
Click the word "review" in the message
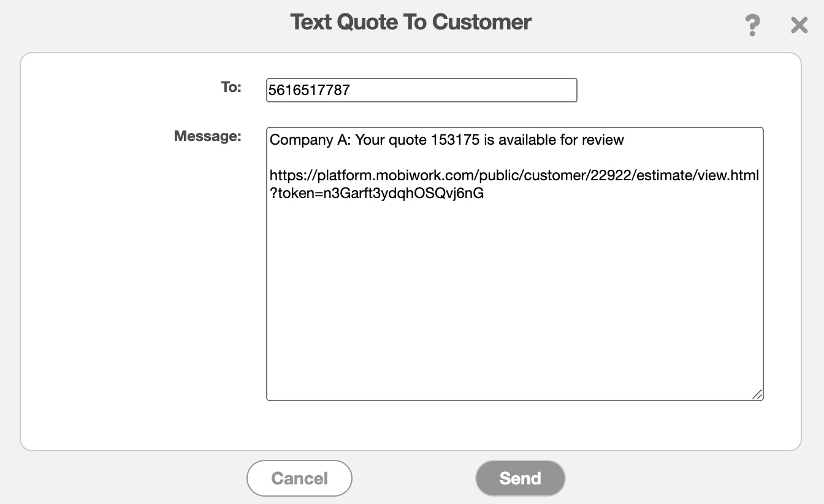603,140
